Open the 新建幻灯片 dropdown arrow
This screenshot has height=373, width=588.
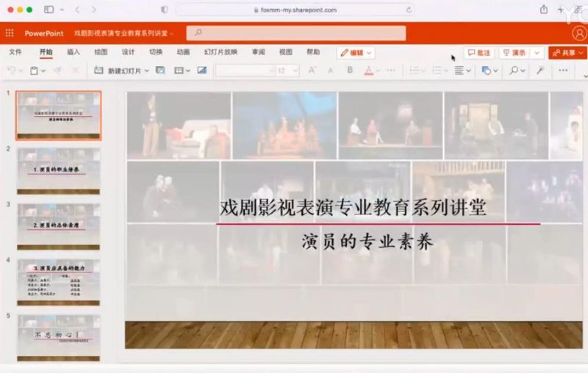pos(147,70)
